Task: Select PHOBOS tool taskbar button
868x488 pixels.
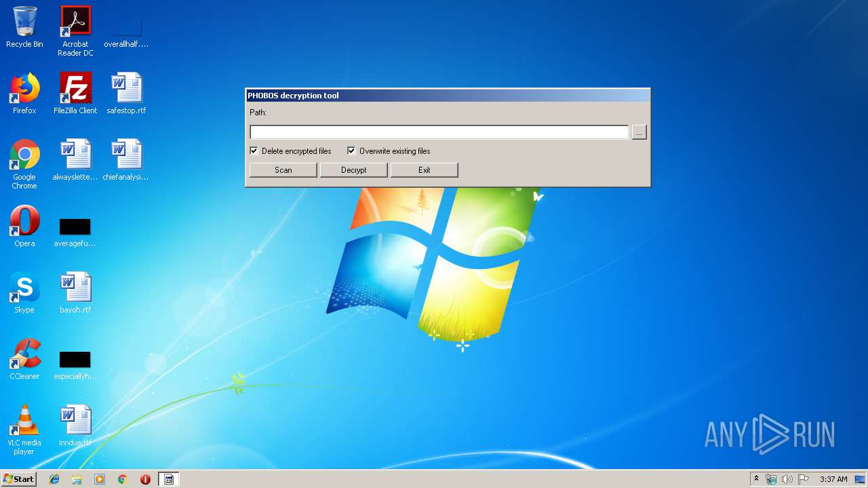Action: tap(169, 479)
